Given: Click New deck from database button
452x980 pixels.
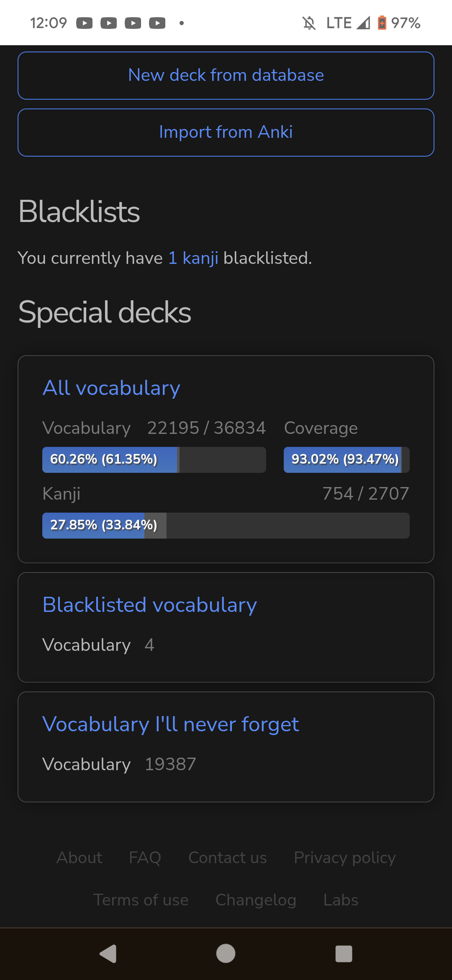Looking at the screenshot, I should coord(226,75).
